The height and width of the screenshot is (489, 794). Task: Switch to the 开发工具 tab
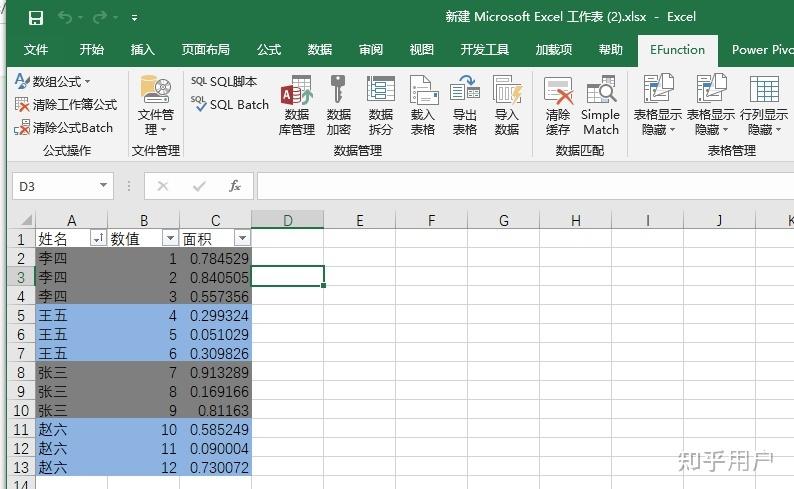pyautogui.click(x=484, y=50)
